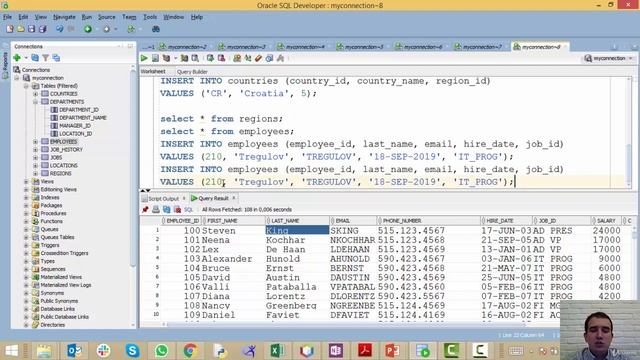The width and height of the screenshot is (640, 360).
Task: Open the File menu
Action: click(7, 17)
